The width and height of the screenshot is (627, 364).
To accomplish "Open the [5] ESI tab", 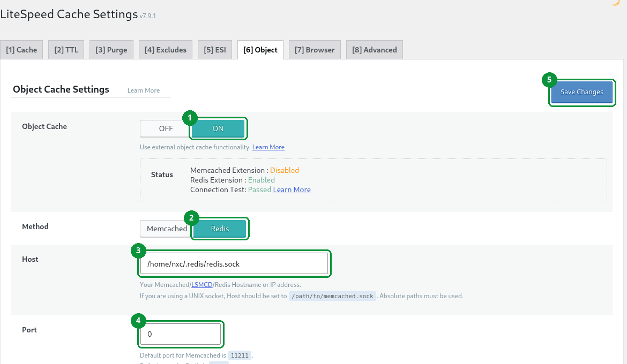I will click(215, 50).
